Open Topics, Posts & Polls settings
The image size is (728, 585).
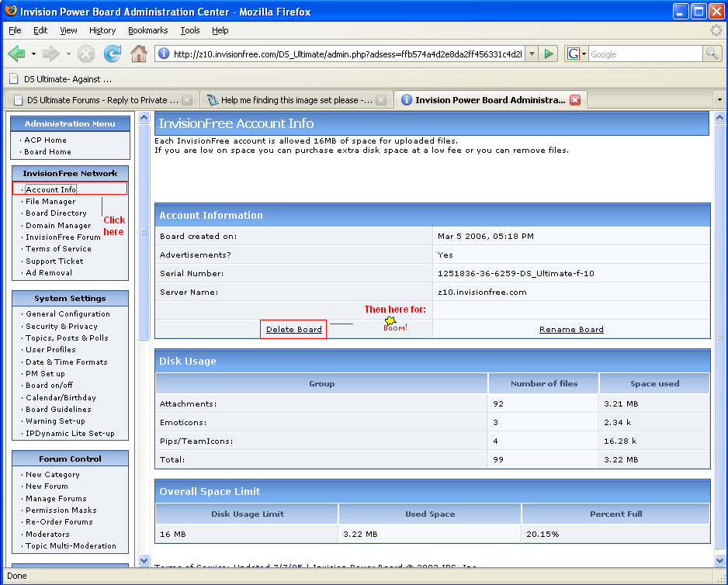67,338
